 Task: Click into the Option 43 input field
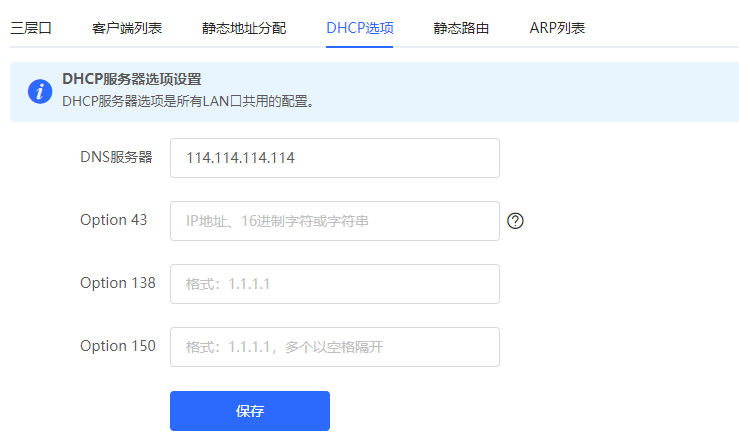pyautogui.click(x=334, y=221)
